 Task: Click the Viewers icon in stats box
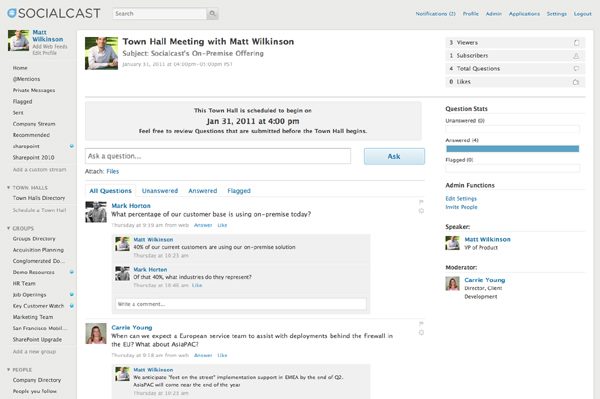576,43
